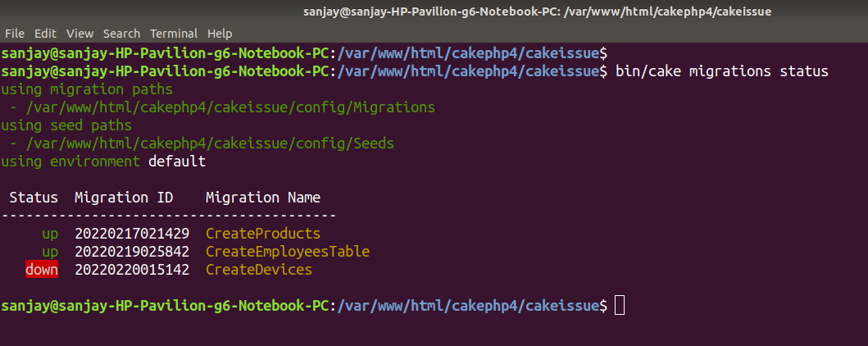This screenshot has width=868, height=346.
Task: Open the View menu
Action: pyautogui.click(x=80, y=34)
